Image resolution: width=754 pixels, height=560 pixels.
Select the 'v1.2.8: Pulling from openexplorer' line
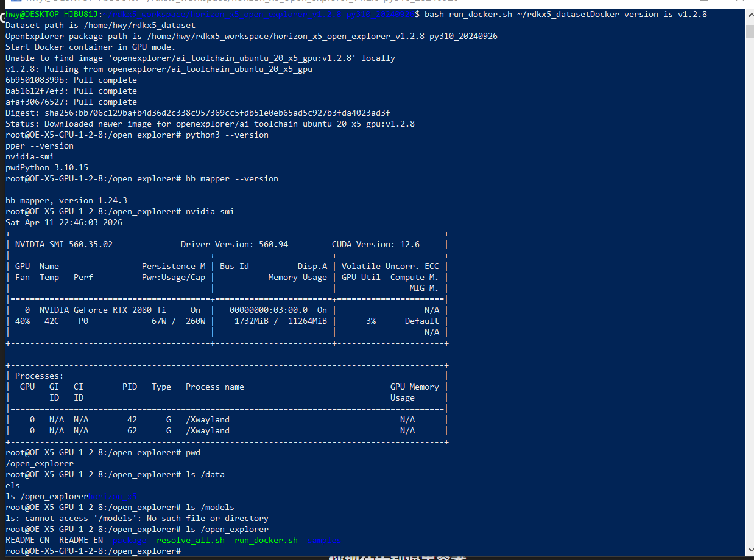(159, 69)
